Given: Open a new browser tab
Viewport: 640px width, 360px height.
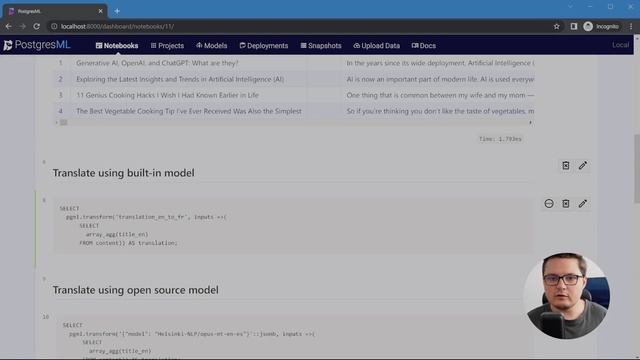Looking at the screenshot, I should coord(117,11).
